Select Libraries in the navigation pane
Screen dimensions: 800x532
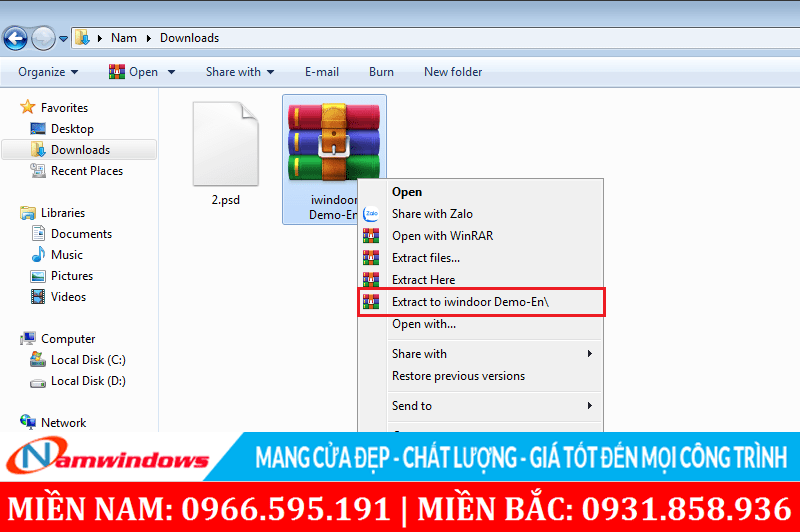63,213
